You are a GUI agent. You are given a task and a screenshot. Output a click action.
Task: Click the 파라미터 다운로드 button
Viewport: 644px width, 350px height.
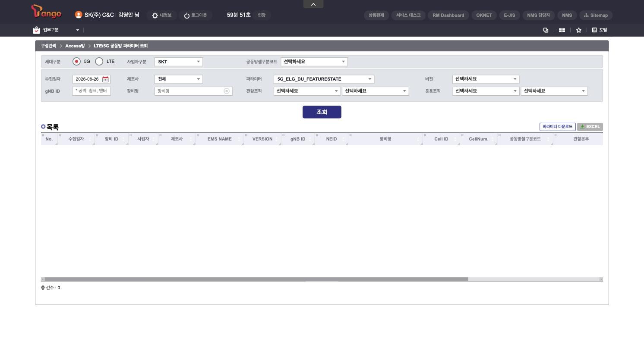[x=558, y=127]
